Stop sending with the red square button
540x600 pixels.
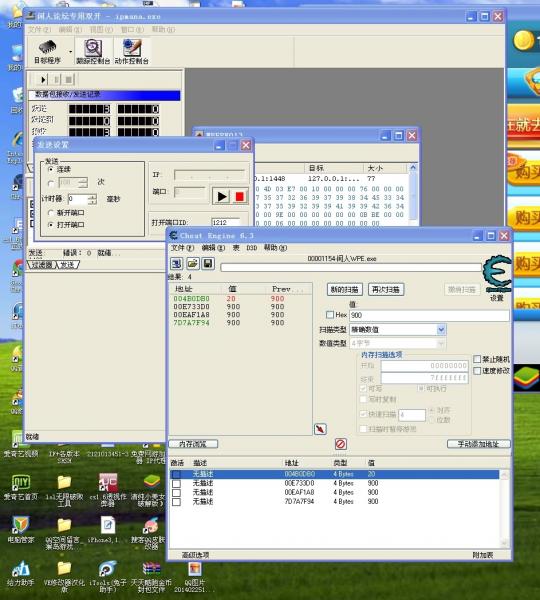click(240, 197)
